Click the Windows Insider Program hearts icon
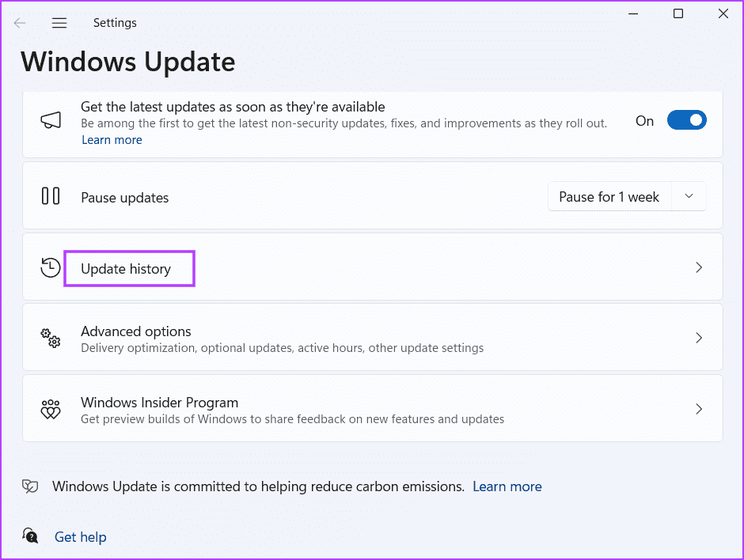 coord(51,409)
